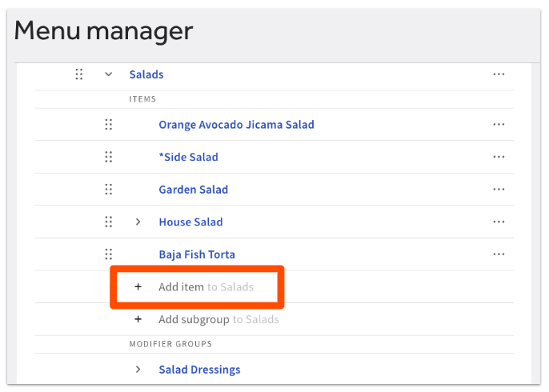Expand the House Salad item

click(x=138, y=222)
